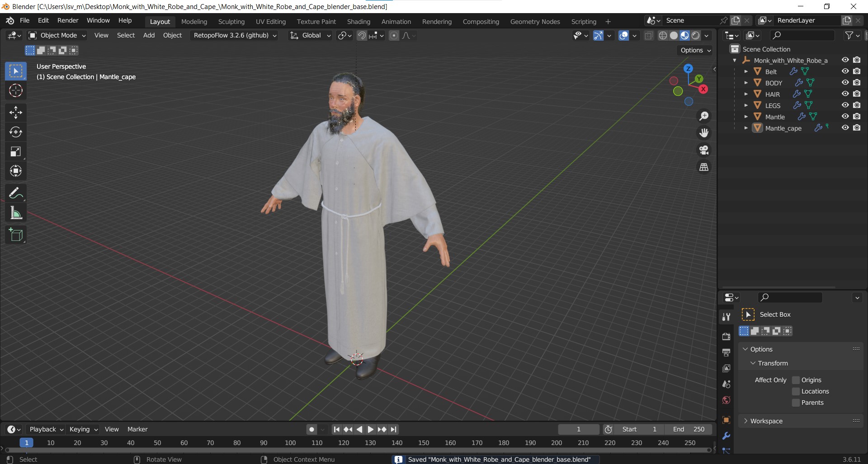Open the Add menu in viewport header
The image size is (868, 464).
tap(149, 35)
